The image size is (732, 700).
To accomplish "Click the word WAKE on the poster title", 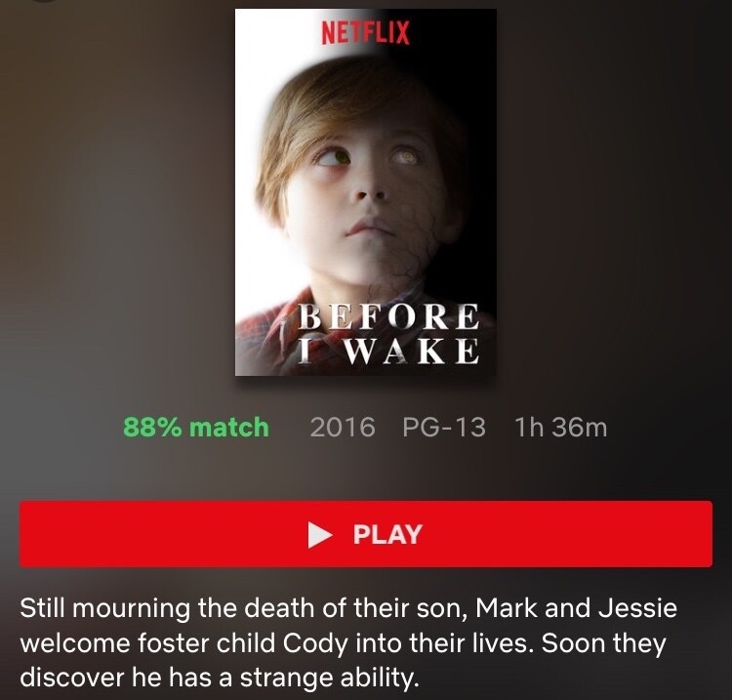I will pyautogui.click(x=412, y=350).
